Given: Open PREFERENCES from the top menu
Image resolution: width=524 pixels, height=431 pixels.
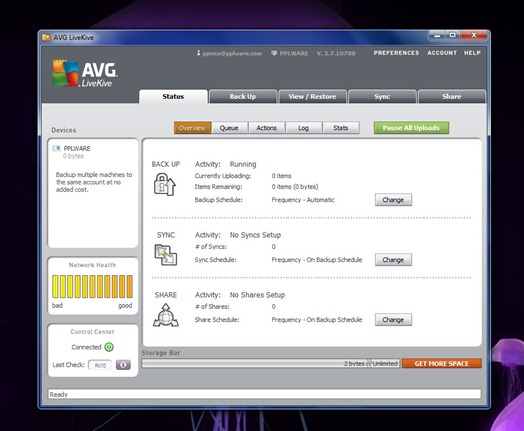Looking at the screenshot, I should click(x=396, y=53).
